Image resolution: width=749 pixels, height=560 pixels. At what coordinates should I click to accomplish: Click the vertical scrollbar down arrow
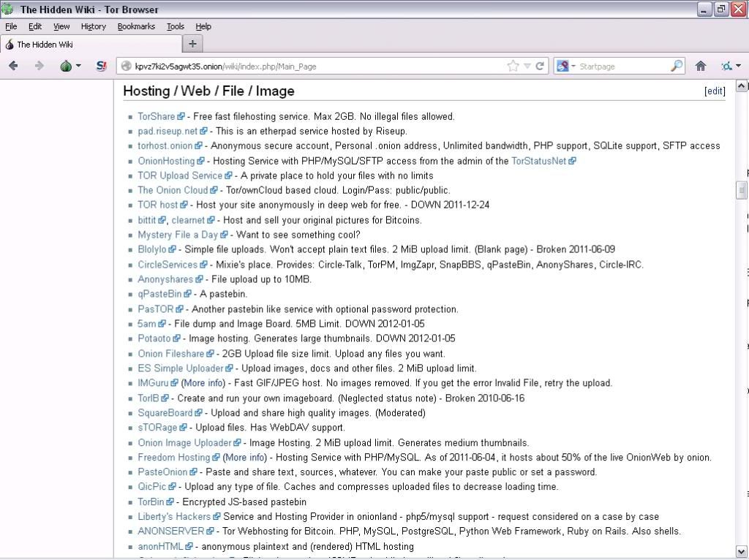[742, 551]
